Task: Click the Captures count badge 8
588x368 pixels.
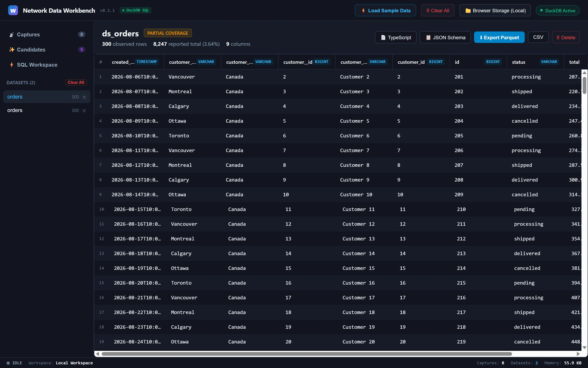Action: click(82, 34)
